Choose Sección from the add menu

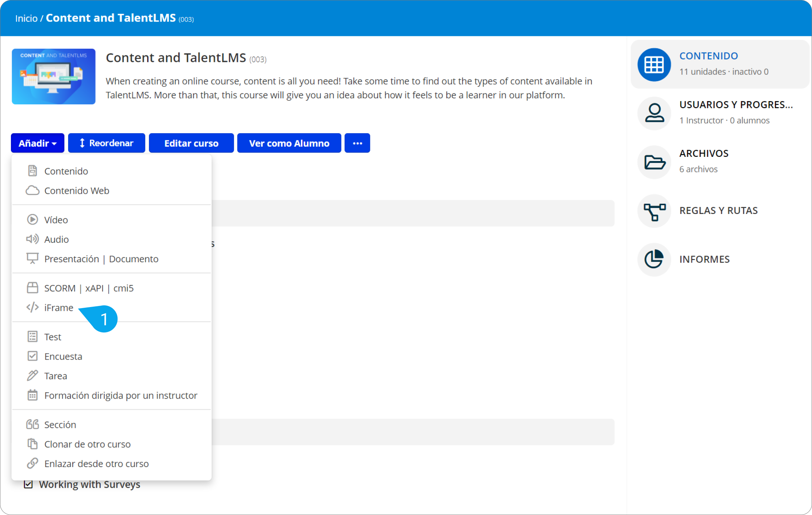111,424
